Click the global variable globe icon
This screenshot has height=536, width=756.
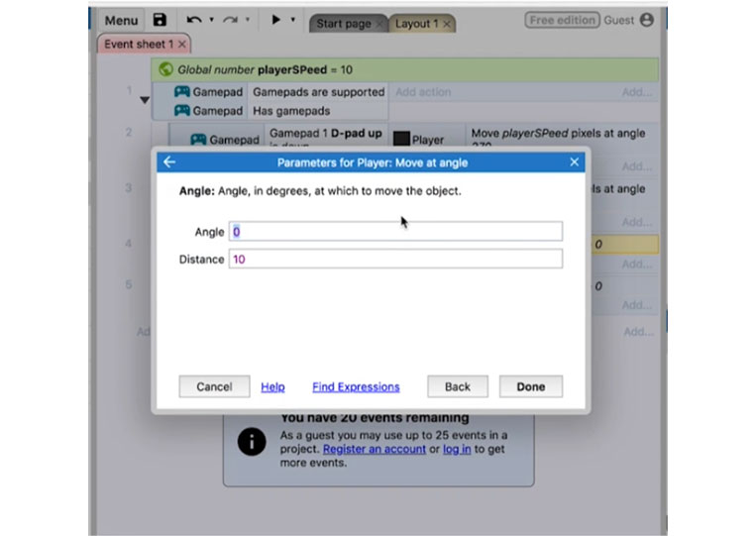[x=165, y=69]
